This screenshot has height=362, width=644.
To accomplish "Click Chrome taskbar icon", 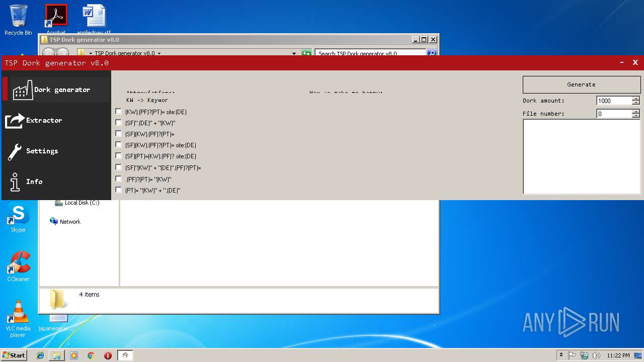I will point(91,355).
